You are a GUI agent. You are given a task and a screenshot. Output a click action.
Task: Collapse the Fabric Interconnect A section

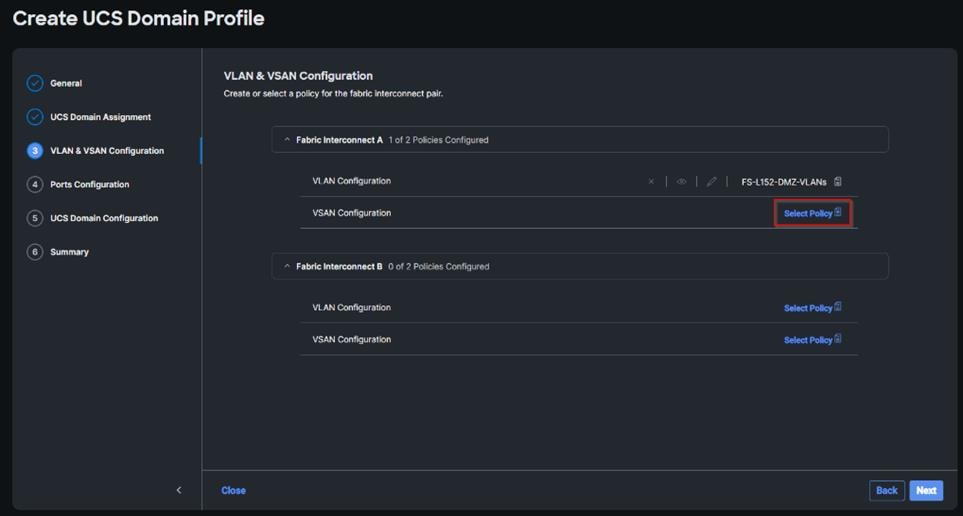pyautogui.click(x=287, y=140)
